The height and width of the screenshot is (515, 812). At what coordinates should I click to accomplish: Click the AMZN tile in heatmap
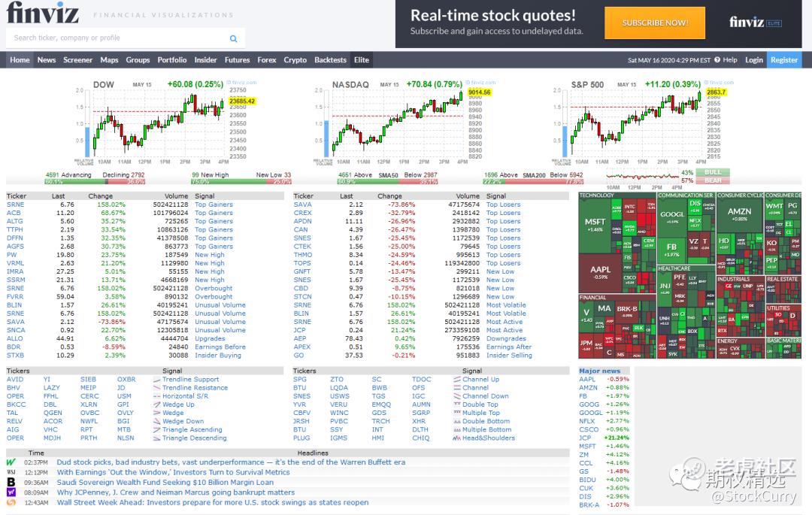(740, 214)
